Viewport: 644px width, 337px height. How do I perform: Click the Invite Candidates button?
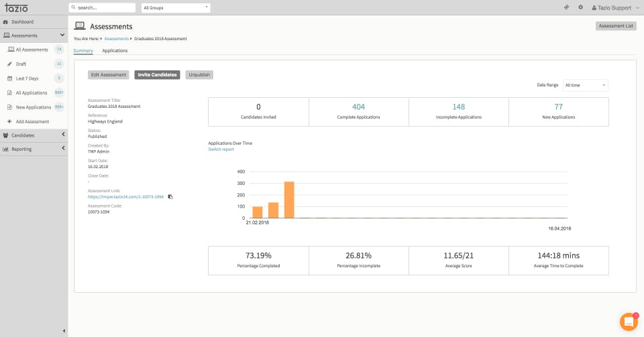pos(157,74)
